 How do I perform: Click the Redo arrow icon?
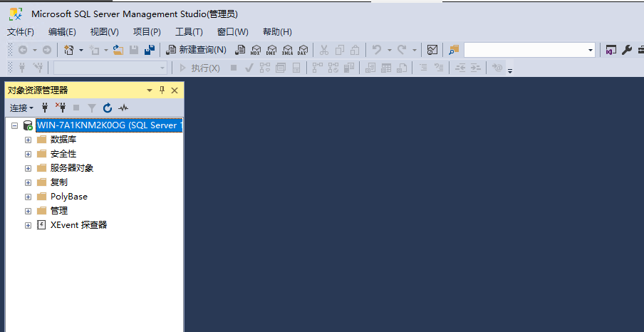(x=401, y=50)
